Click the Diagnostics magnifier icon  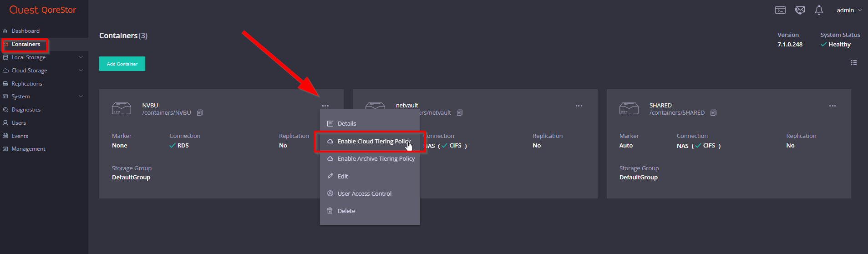pos(5,110)
